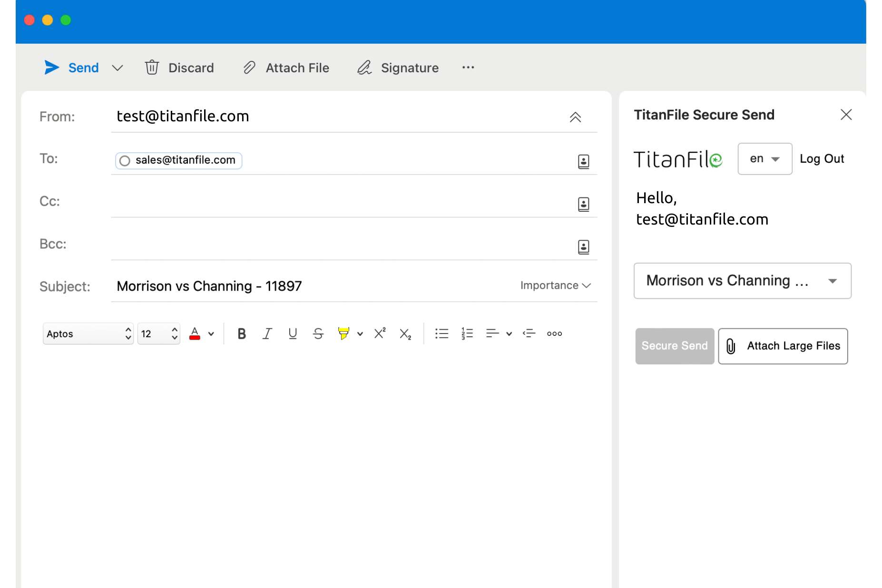Open the en language dropdown
The image size is (882, 588).
[x=764, y=159]
